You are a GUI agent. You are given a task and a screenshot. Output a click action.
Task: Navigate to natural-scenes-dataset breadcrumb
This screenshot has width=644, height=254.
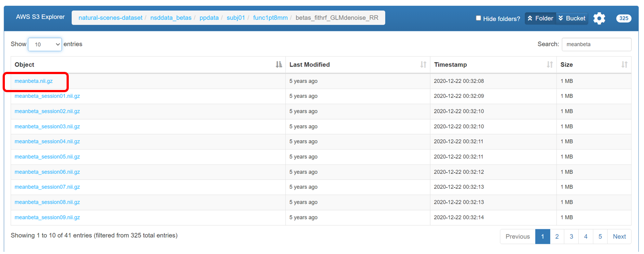(110, 18)
